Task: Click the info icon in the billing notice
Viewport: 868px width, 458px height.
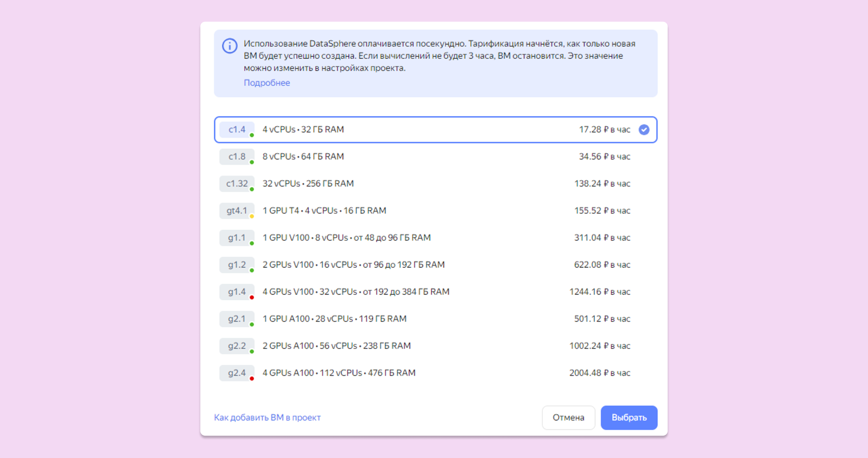Action: coord(229,46)
